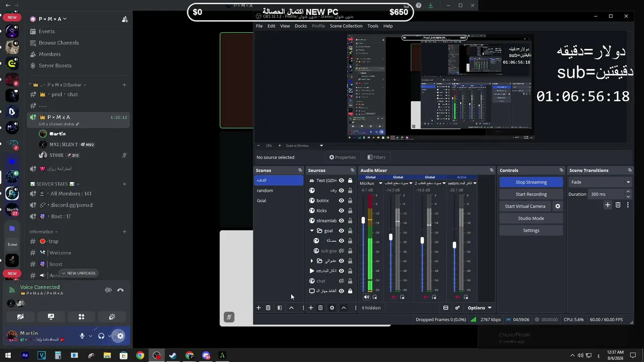The height and width of the screenshot is (362, 644).
Task: Toggle vertical mixer layout icon
Action: pyautogui.click(x=446, y=308)
